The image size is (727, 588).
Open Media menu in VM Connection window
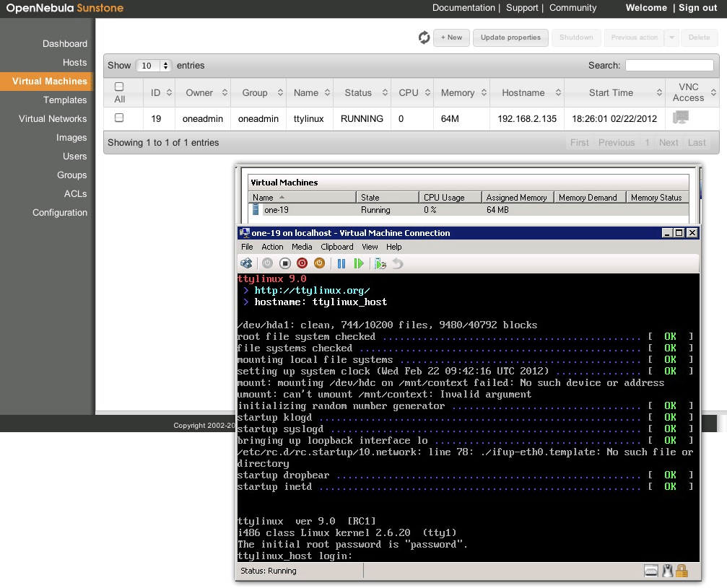pos(302,247)
